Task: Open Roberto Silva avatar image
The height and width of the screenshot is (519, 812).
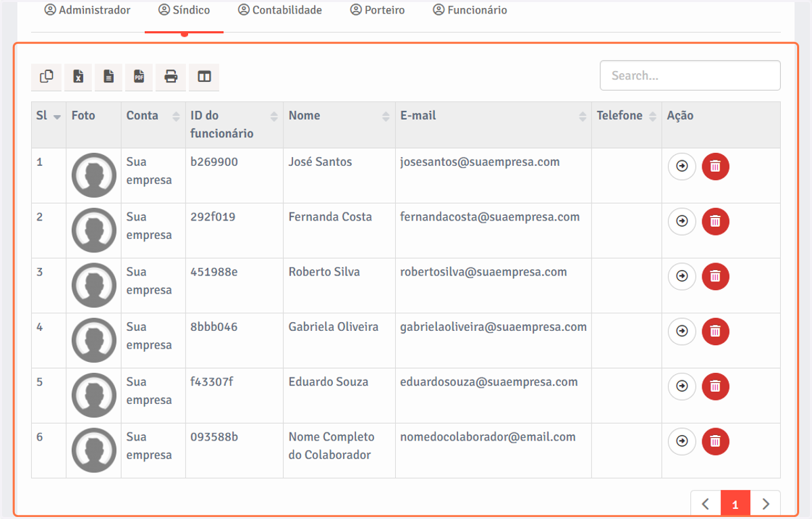Action: (94, 285)
